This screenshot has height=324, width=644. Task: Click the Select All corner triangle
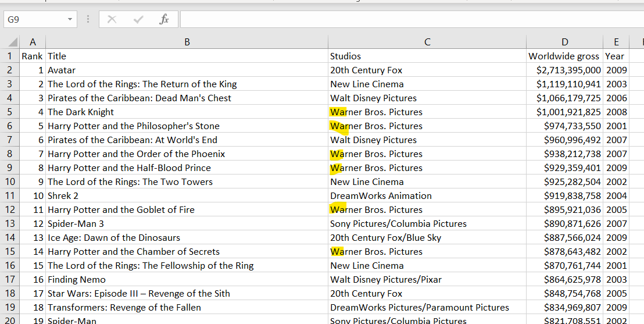[x=13, y=42]
